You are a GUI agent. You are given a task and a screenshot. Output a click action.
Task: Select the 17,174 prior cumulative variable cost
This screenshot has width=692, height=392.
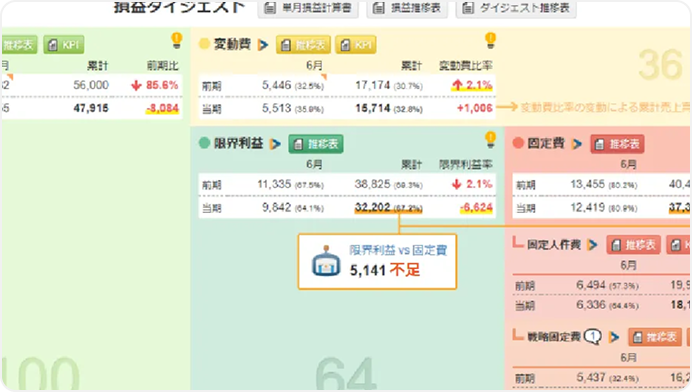[373, 85]
